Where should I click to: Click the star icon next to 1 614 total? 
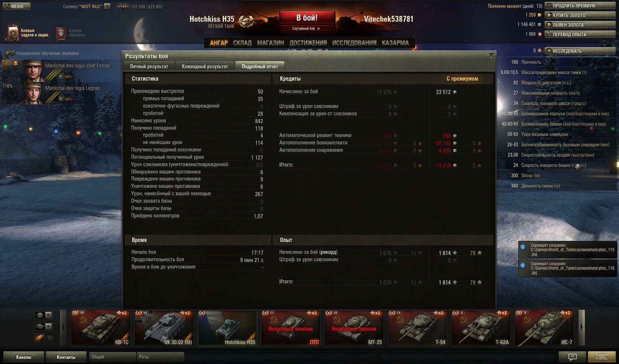tap(455, 282)
